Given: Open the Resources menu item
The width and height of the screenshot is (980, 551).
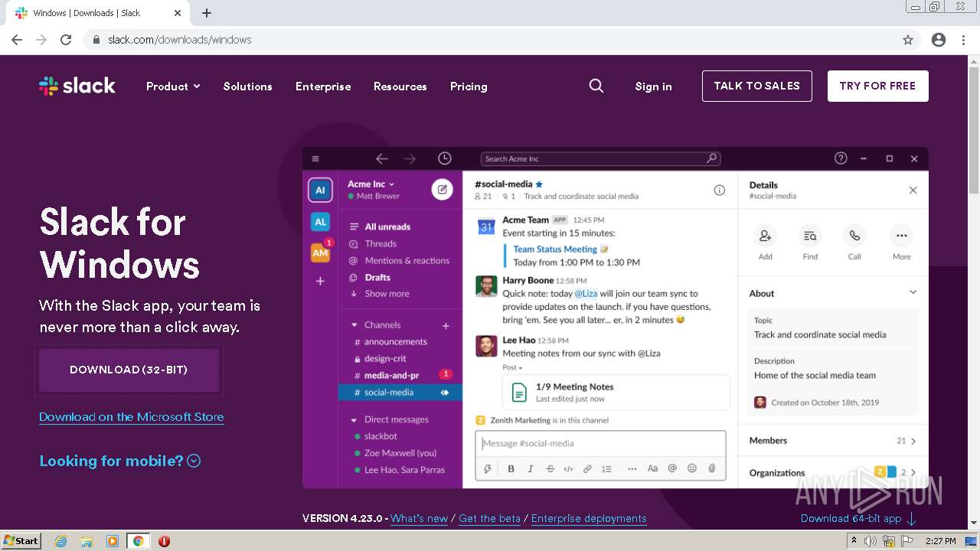Looking at the screenshot, I should [x=400, y=86].
